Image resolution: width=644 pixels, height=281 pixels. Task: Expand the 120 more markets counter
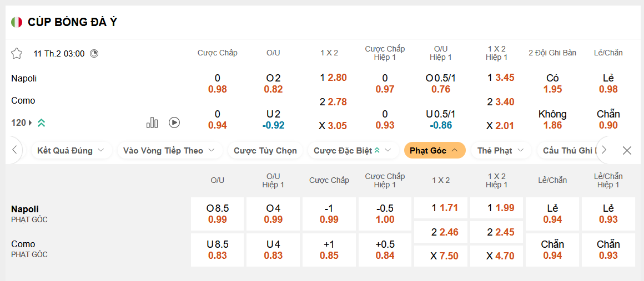[22, 122]
